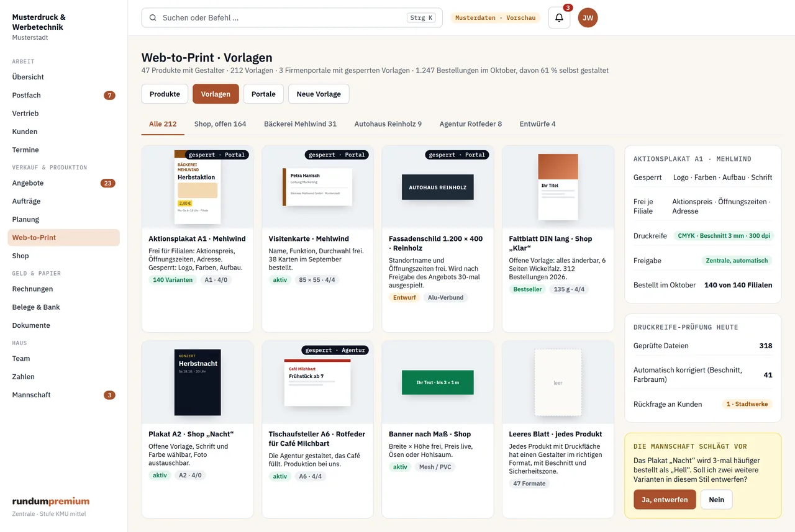Image resolution: width=795 pixels, height=532 pixels.
Task: Select the Alle 212 tab
Action: pos(163,124)
